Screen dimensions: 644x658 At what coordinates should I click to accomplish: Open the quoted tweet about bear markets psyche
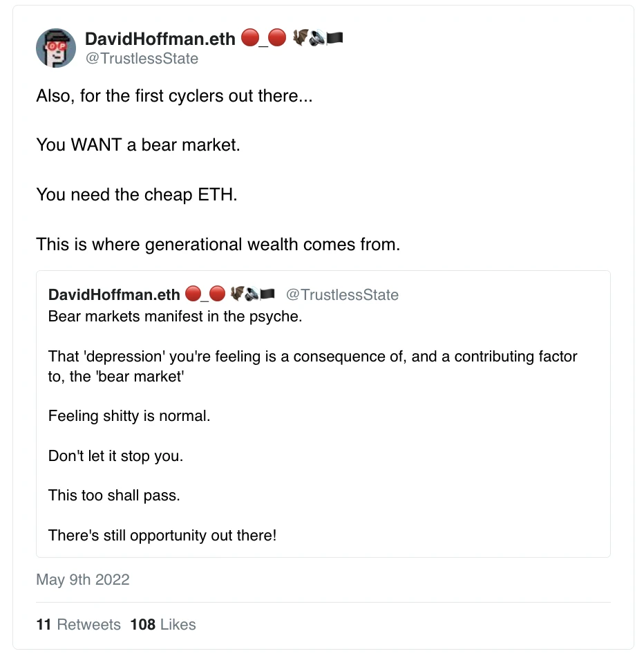point(323,414)
